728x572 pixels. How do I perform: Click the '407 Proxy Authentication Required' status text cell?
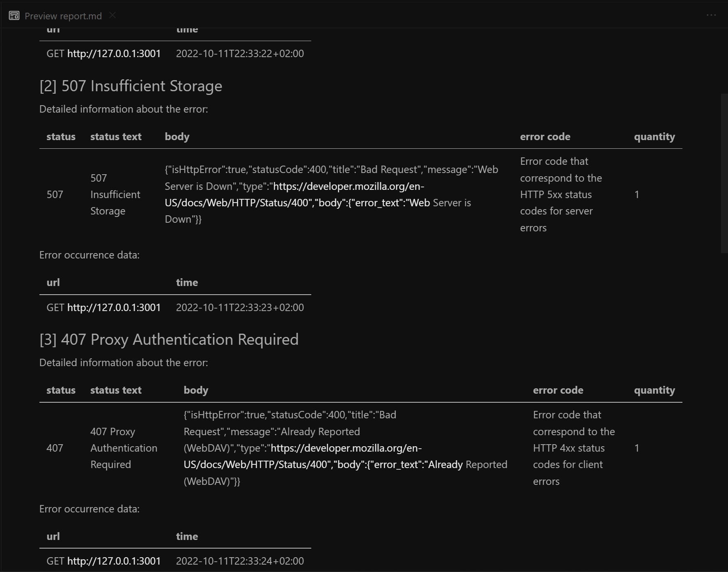[124, 448]
